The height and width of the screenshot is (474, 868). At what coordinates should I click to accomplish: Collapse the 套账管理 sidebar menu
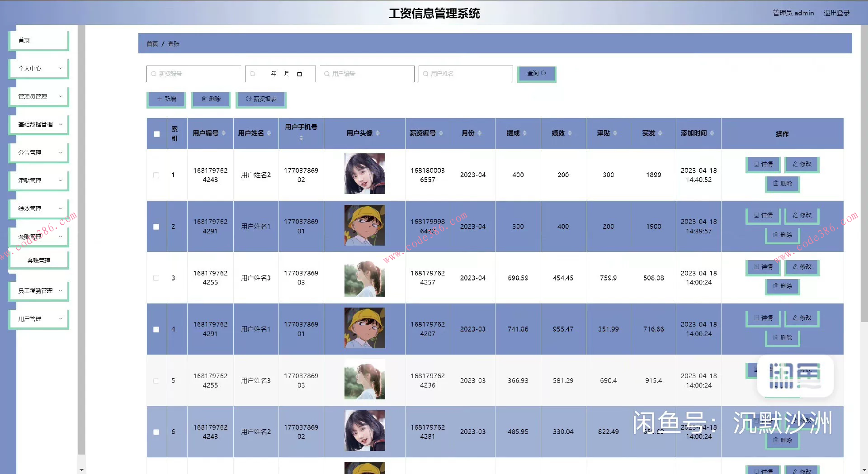38,236
